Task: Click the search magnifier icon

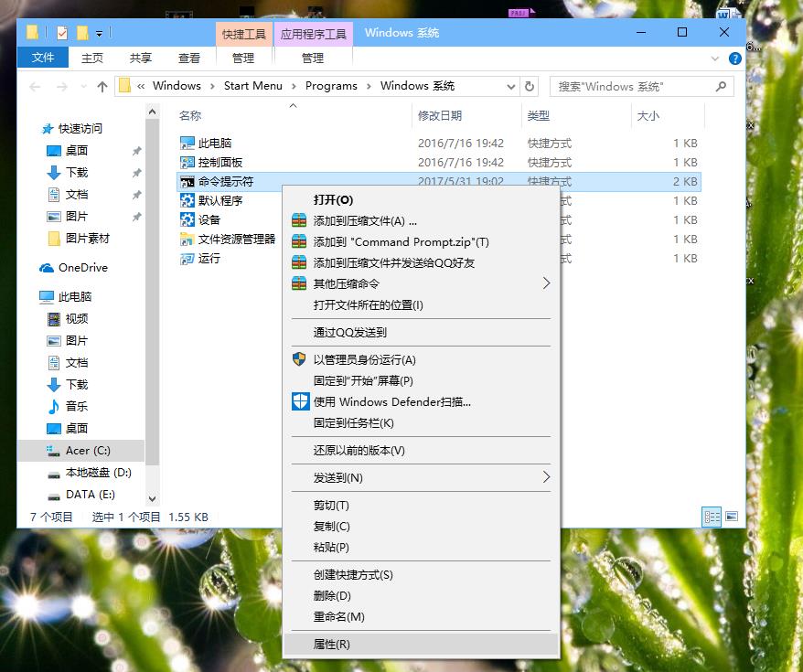Action: (x=722, y=86)
